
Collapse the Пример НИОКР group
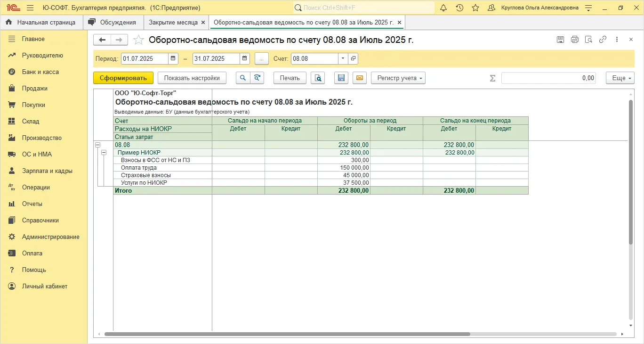click(x=105, y=152)
